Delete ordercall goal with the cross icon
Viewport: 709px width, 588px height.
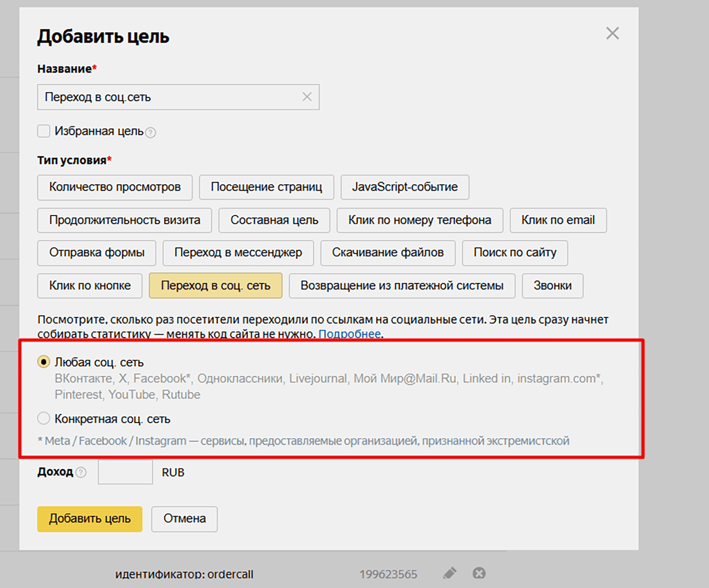[x=479, y=573]
